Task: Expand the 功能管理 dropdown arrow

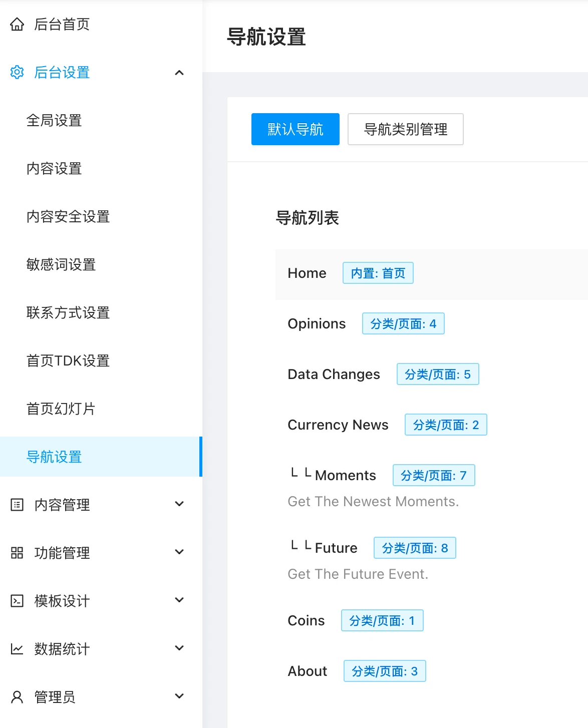Action: point(179,552)
